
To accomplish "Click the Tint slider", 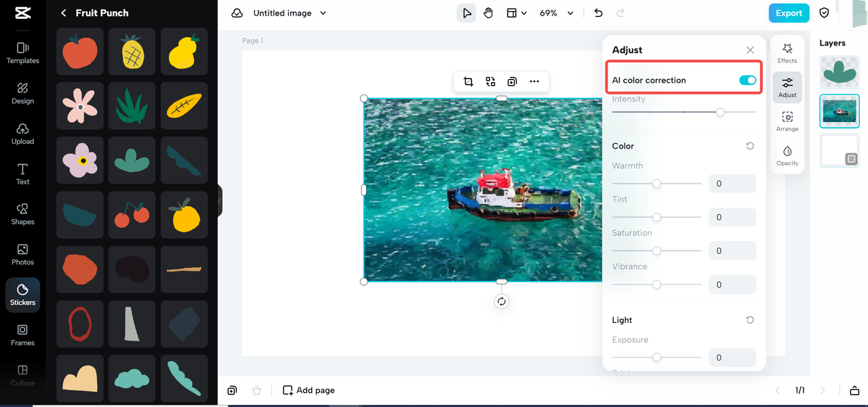I will coord(656,217).
